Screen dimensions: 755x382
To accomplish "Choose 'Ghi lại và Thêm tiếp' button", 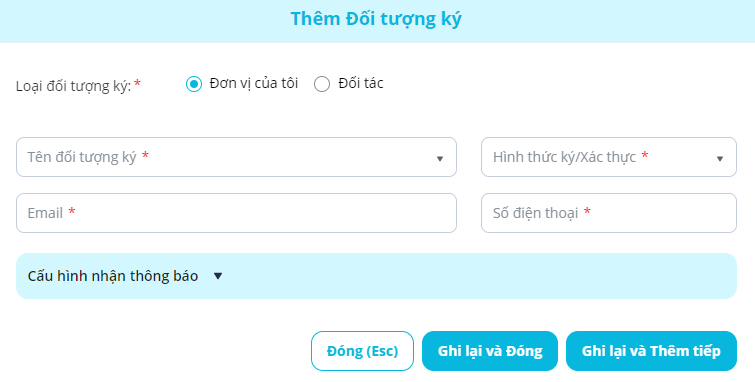I will pyautogui.click(x=651, y=351).
